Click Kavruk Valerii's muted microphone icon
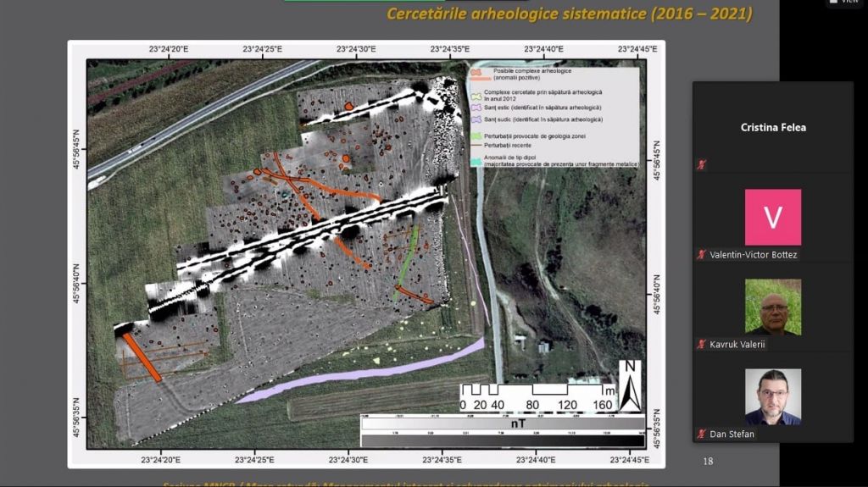The image size is (868, 487). pos(701,344)
